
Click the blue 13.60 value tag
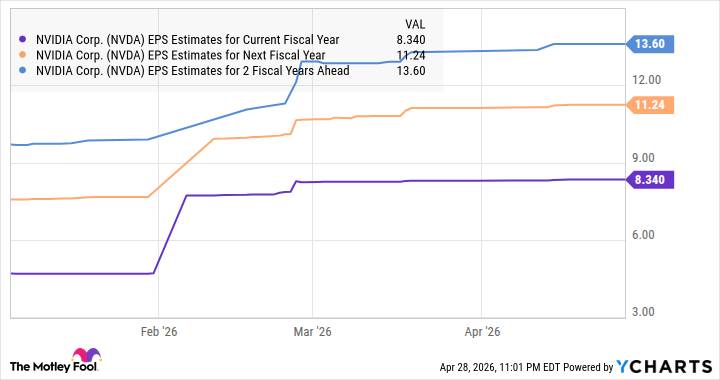tap(649, 44)
